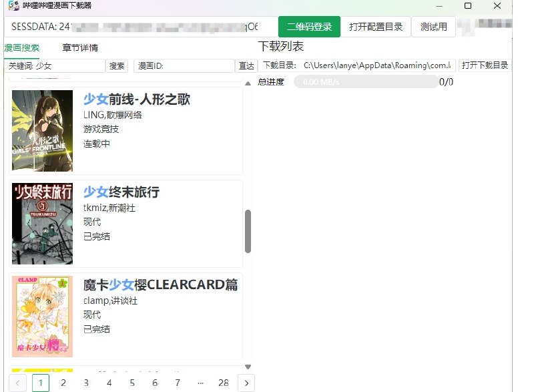Click the 直达 button next to 漫画ID
Viewport: 534px width, 392px height.
(x=246, y=65)
